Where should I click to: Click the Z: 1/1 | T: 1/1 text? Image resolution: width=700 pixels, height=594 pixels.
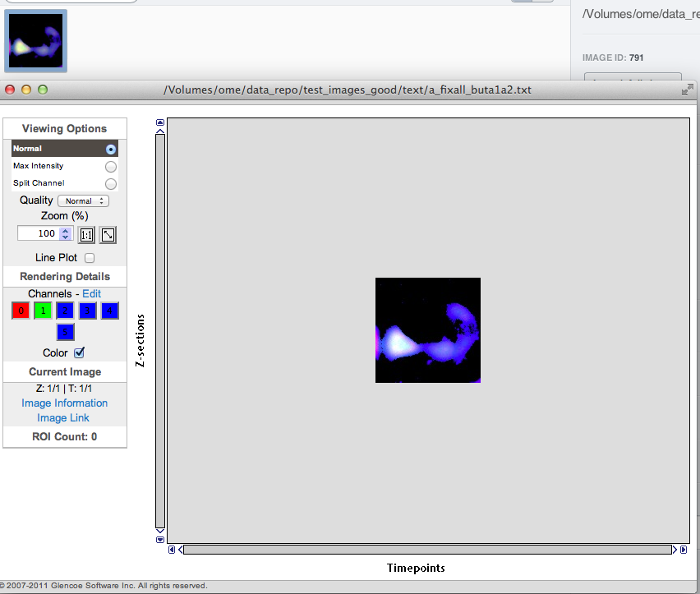(x=64, y=389)
